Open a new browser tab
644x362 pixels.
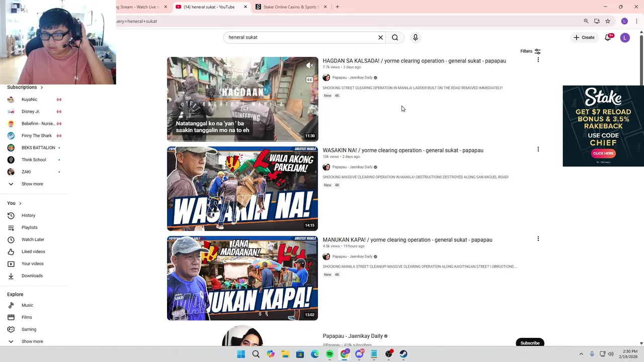tap(337, 7)
